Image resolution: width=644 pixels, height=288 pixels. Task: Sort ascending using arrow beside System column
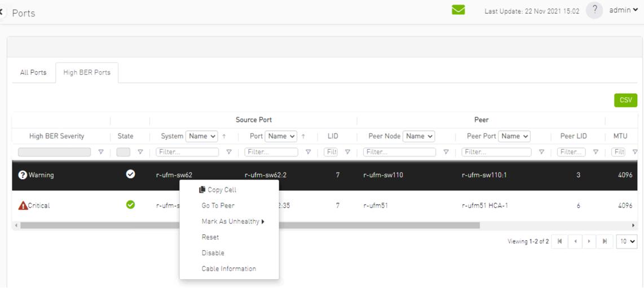[x=224, y=136]
